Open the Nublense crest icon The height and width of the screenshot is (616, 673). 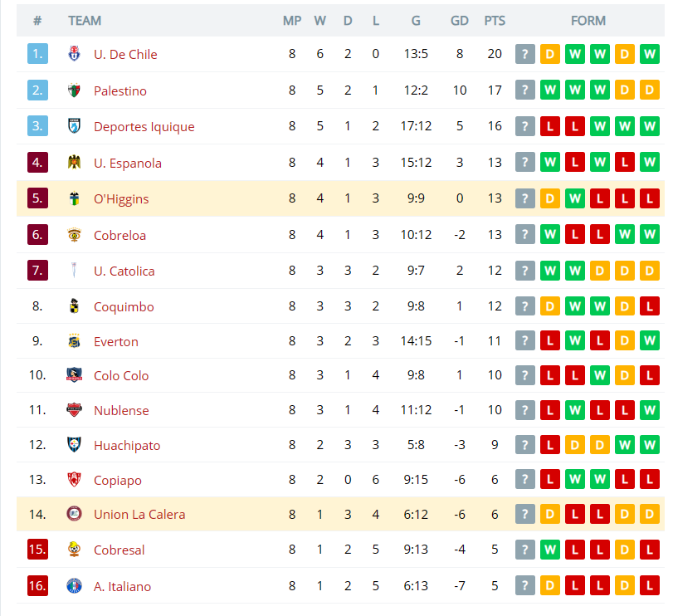(x=74, y=410)
